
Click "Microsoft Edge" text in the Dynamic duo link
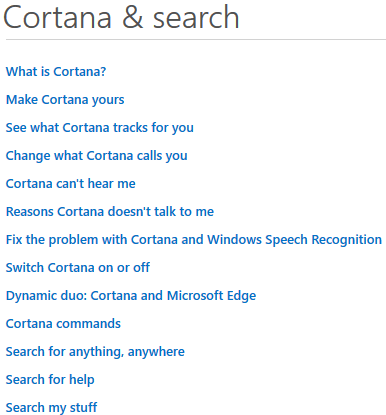coord(211,296)
